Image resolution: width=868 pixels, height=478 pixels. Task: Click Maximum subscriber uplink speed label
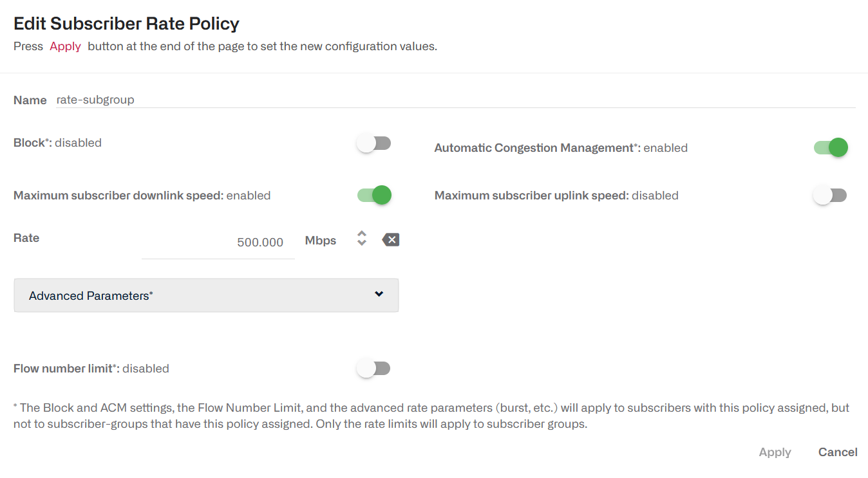(556, 196)
